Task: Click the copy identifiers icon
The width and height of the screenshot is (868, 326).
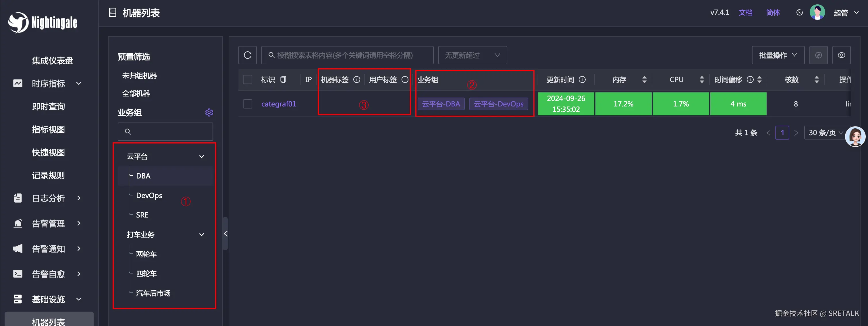Action: (x=283, y=80)
